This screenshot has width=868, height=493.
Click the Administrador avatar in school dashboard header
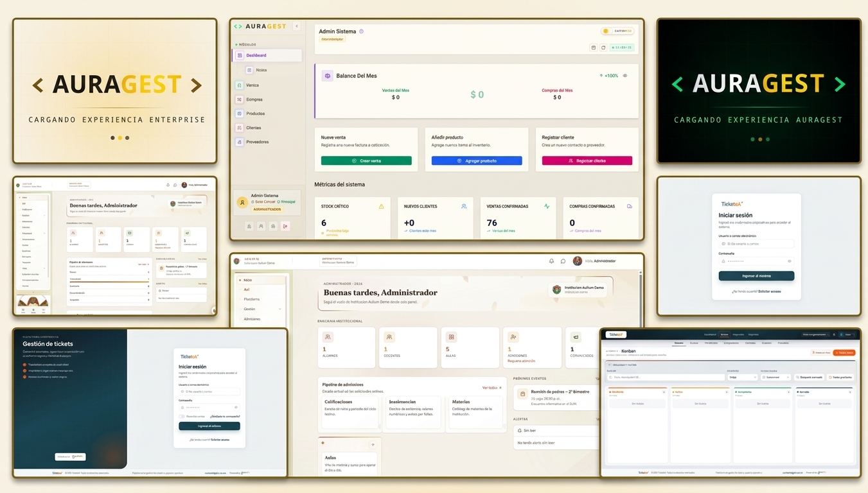pyautogui.click(x=578, y=261)
